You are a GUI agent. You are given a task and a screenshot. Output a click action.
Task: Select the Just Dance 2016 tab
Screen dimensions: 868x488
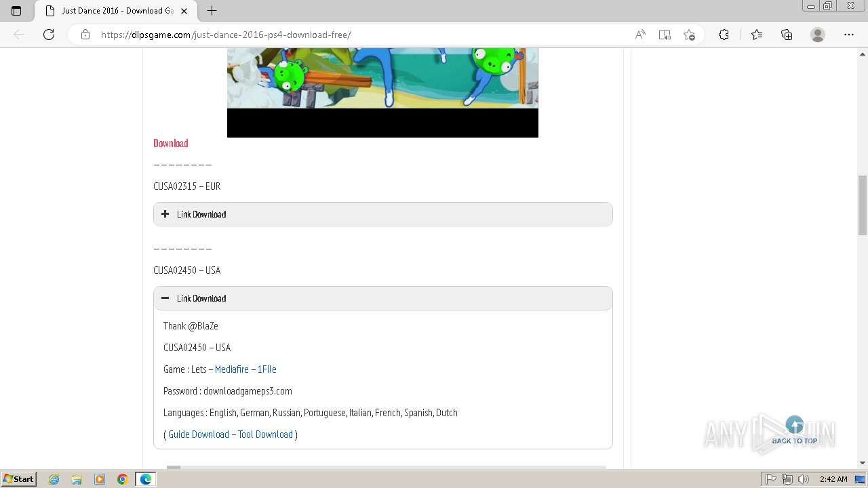click(x=115, y=11)
